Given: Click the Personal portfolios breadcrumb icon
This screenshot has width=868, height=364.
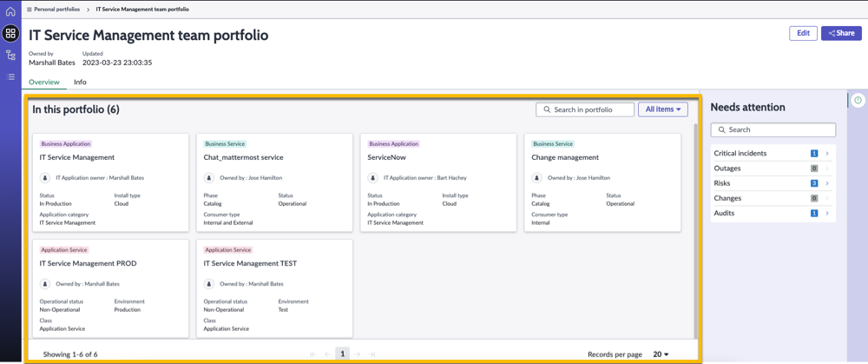Looking at the screenshot, I should click(x=29, y=10).
